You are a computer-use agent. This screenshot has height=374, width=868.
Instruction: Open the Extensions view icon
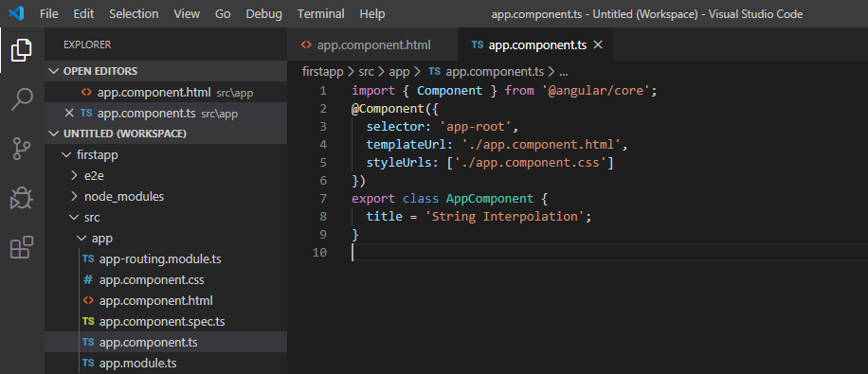[x=22, y=247]
